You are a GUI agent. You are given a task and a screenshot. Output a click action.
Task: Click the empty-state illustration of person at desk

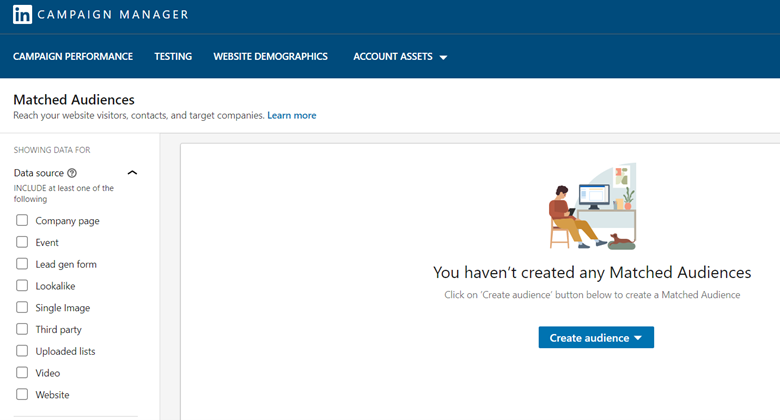592,207
